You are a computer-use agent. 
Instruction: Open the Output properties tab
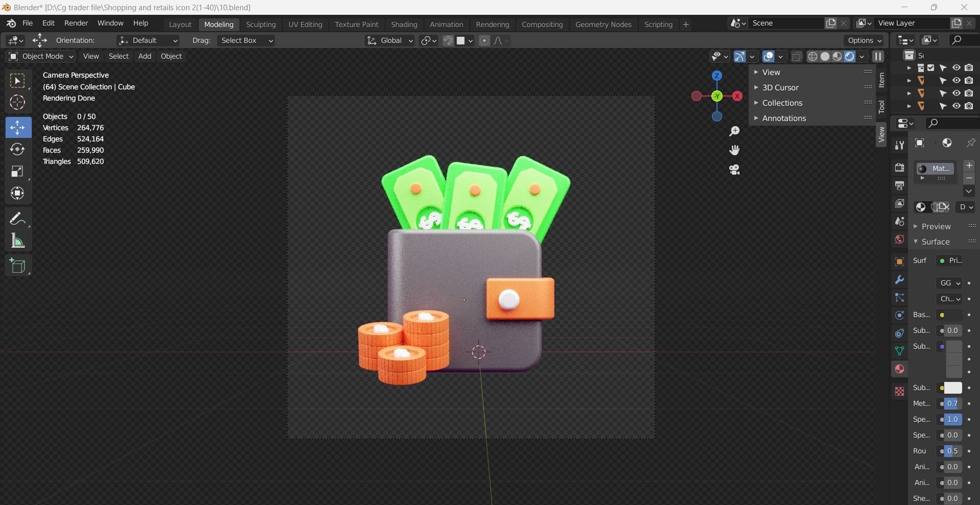[899, 185]
